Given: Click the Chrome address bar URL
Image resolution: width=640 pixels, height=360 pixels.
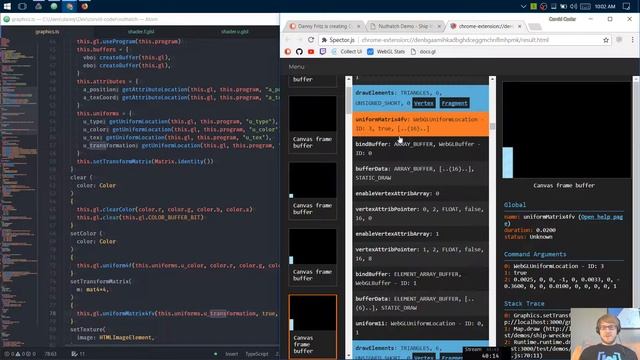Looking at the screenshot, I should coord(455,40).
